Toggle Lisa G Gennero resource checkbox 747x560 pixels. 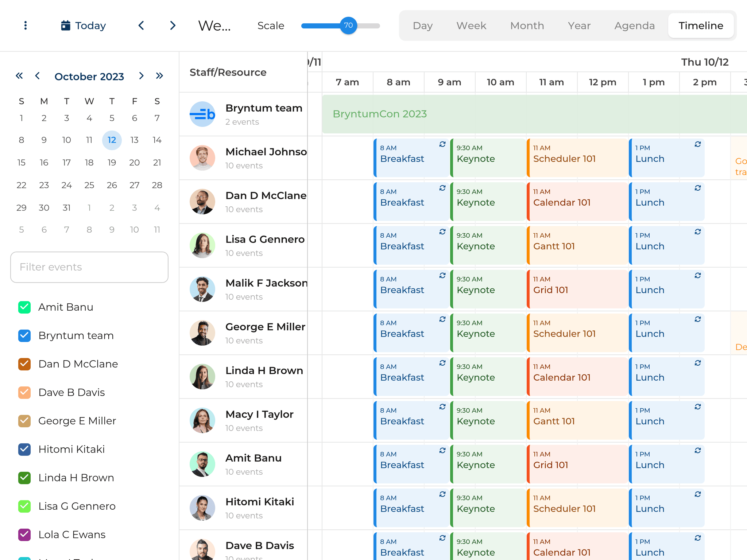coord(24,506)
